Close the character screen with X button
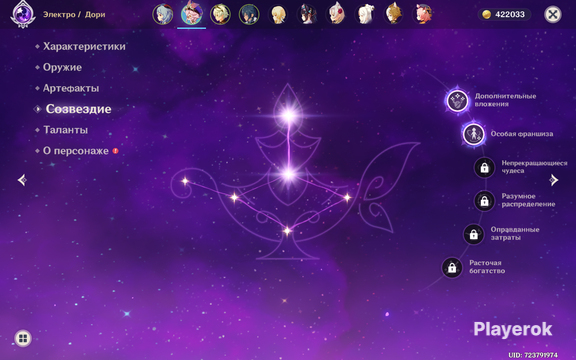Screen dimensions: 576x360 point(552,14)
